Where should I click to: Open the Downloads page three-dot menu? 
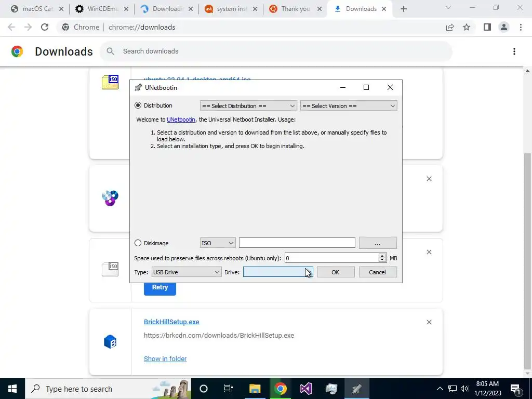pos(514,51)
